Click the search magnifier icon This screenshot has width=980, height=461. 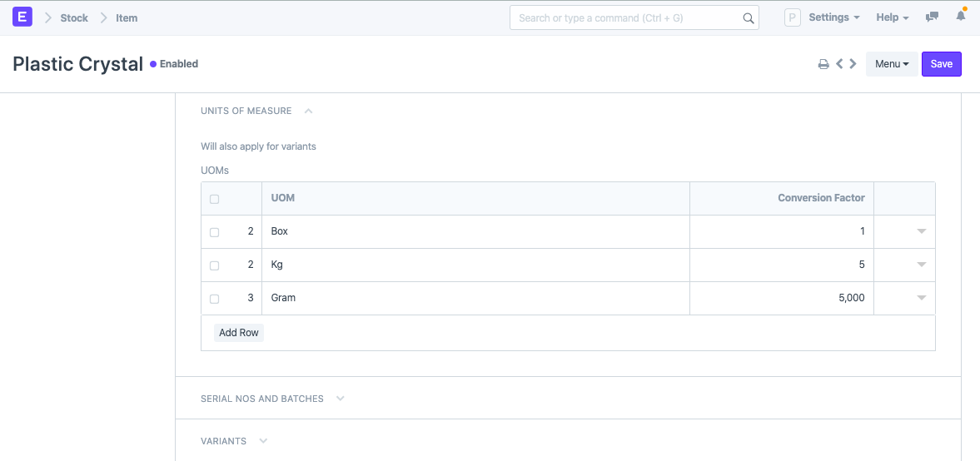tap(748, 18)
